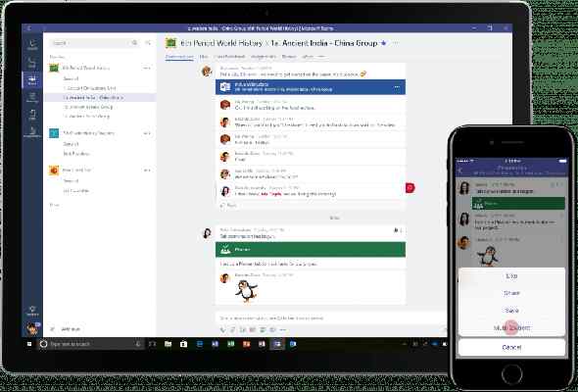Toggle the favorite star next to the channel name
578x392 pixels.
point(384,43)
